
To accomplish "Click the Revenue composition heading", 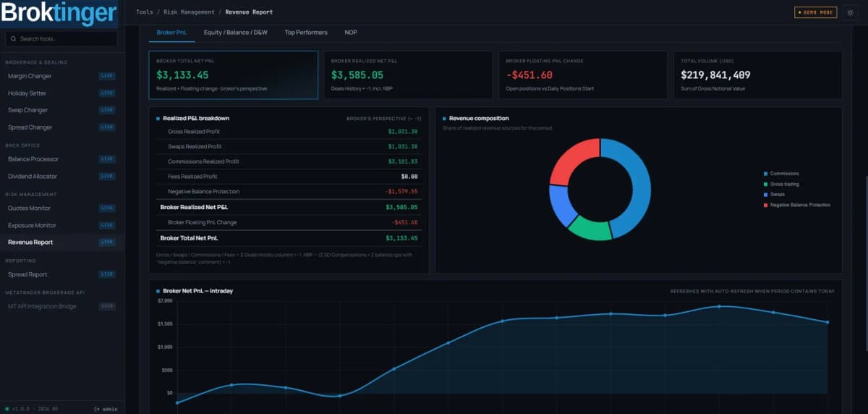I will tap(479, 118).
